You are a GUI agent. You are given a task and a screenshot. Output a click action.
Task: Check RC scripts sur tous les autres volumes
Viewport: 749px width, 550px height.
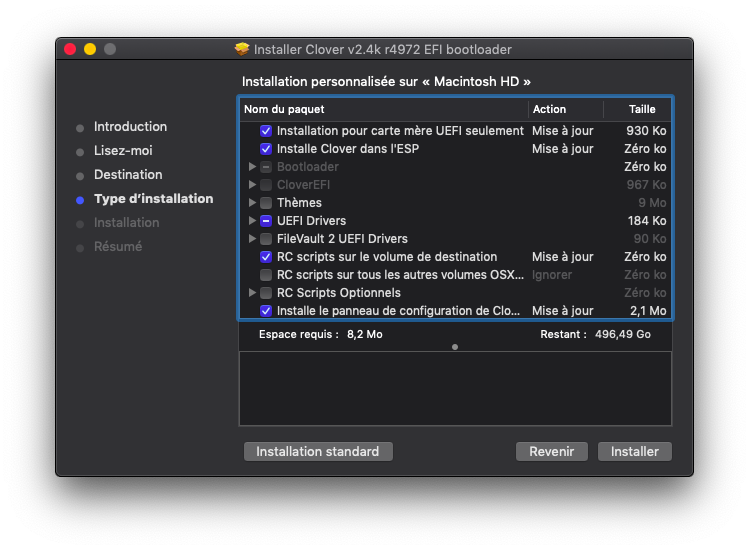point(266,275)
